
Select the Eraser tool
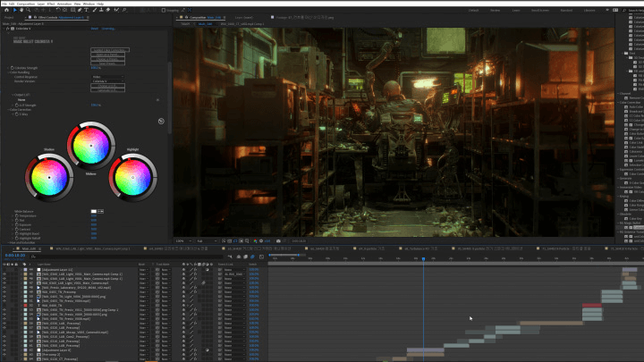108,10
